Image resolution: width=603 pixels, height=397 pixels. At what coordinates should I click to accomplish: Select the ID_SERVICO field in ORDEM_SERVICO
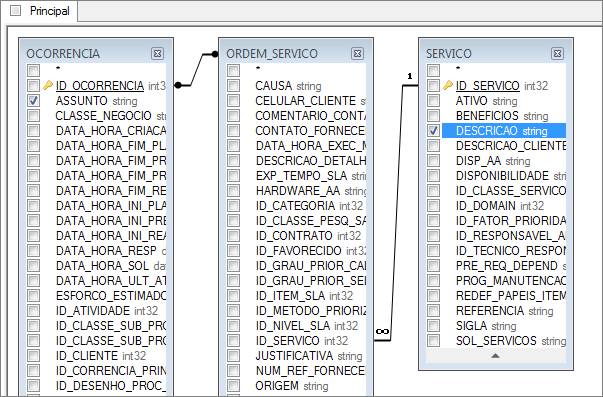coord(302,341)
